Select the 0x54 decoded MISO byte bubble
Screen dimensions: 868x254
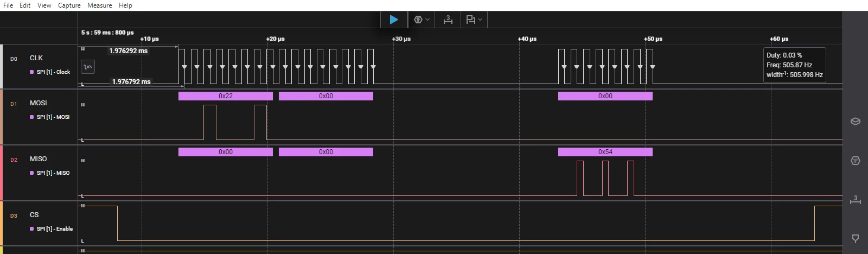[x=605, y=152]
